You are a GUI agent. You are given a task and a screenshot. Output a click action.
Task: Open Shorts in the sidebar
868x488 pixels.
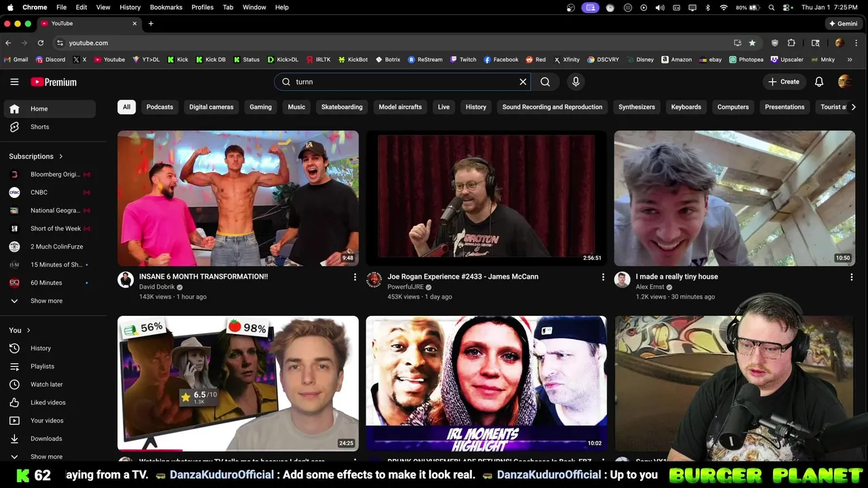pos(48,127)
